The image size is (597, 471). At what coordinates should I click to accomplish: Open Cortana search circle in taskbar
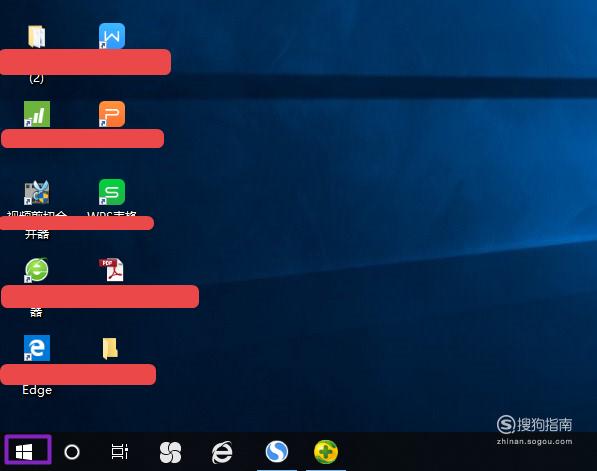coord(72,452)
